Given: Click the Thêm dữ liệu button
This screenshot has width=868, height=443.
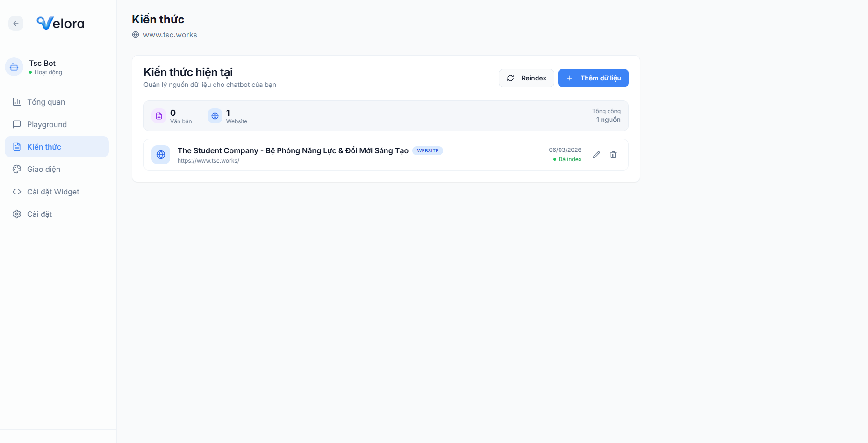Looking at the screenshot, I should click(x=593, y=78).
